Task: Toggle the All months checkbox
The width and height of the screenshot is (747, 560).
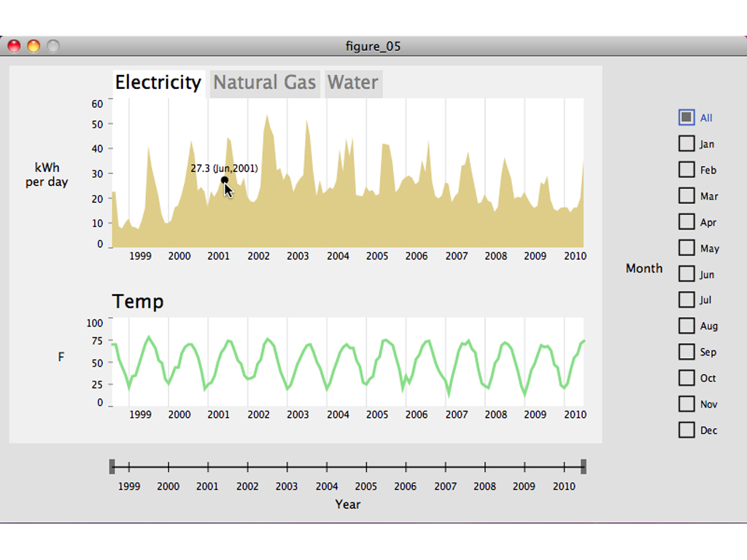Action: point(686,117)
